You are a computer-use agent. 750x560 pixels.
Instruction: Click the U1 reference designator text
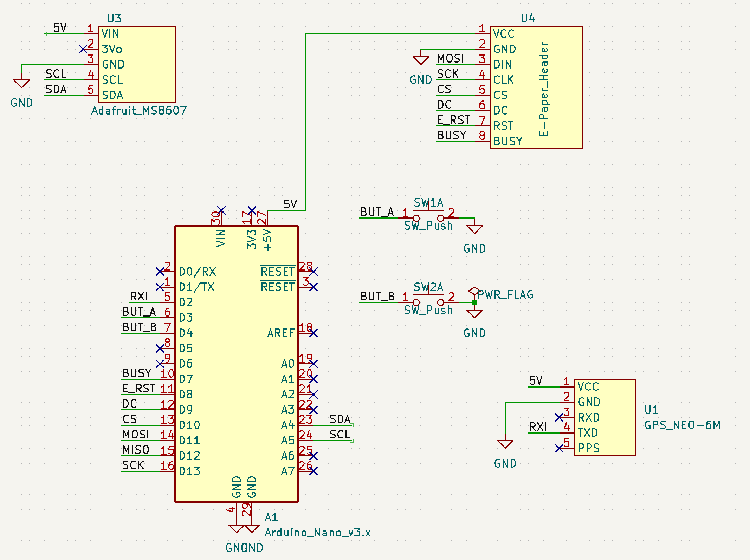coord(651,410)
